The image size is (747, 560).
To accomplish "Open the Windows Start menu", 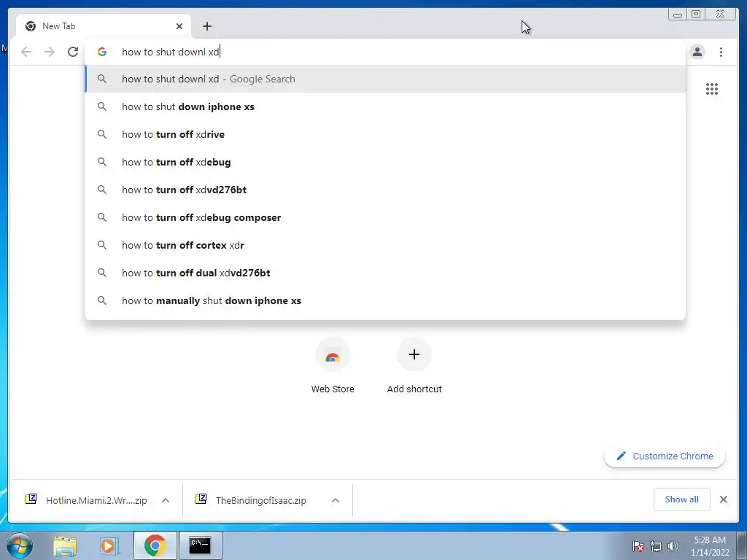I will coord(20,545).
